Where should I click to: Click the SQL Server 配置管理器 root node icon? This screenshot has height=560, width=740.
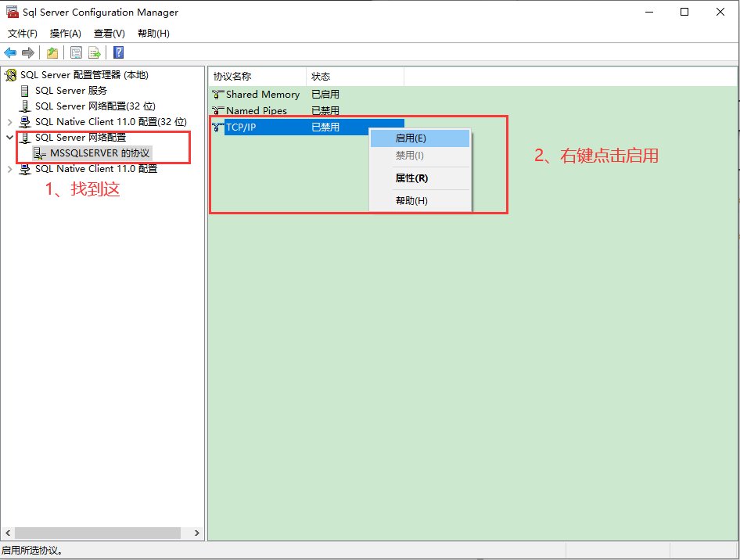point(10,75)
